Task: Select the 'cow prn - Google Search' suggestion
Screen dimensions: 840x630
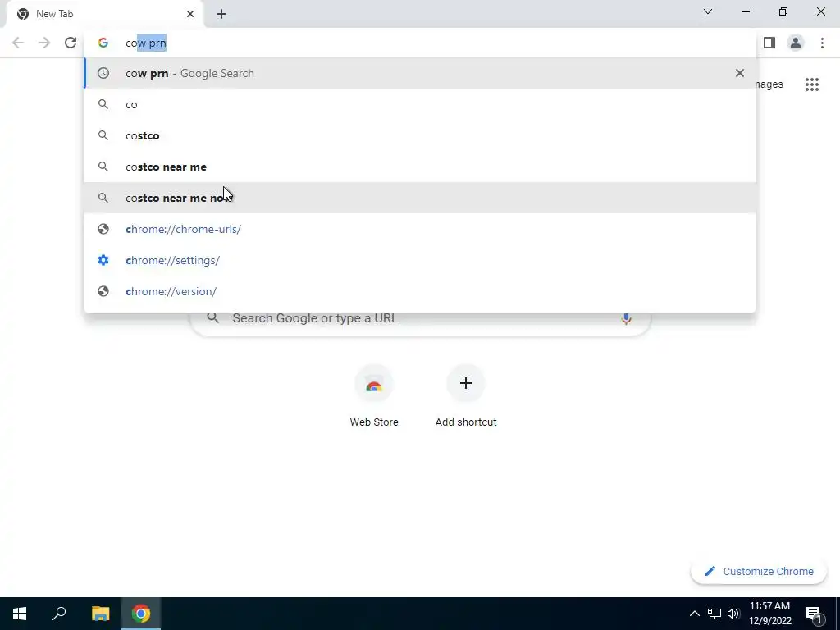Action: (x=421, y=73)
